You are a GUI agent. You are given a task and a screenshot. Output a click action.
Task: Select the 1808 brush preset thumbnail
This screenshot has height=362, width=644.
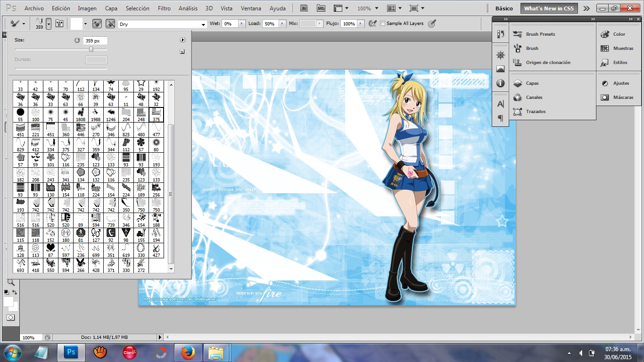pyautogui.click(x=81, y=115)
